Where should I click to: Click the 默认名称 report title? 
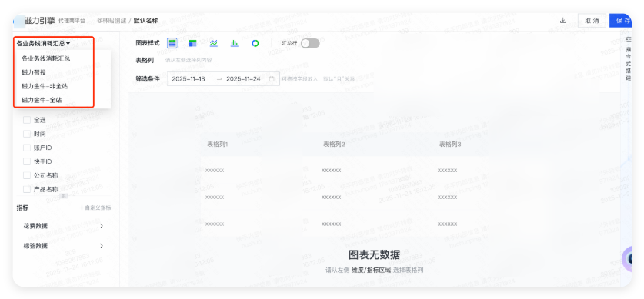145,20
